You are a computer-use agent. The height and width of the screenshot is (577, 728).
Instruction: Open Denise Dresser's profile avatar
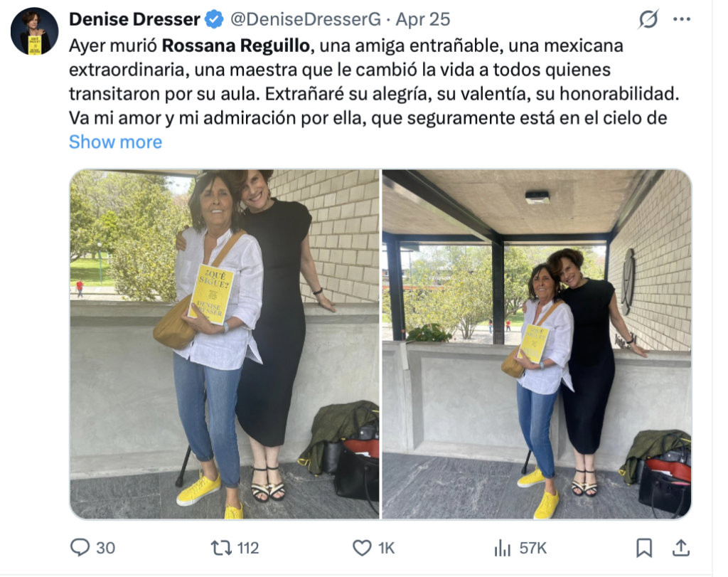pyautogui.click(x=34, y=31)
